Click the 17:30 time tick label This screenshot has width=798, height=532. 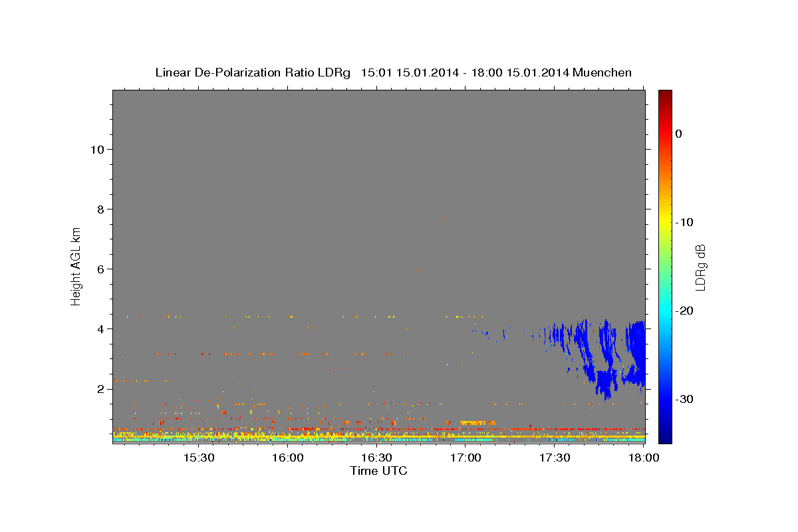click(x=555, y=458)
